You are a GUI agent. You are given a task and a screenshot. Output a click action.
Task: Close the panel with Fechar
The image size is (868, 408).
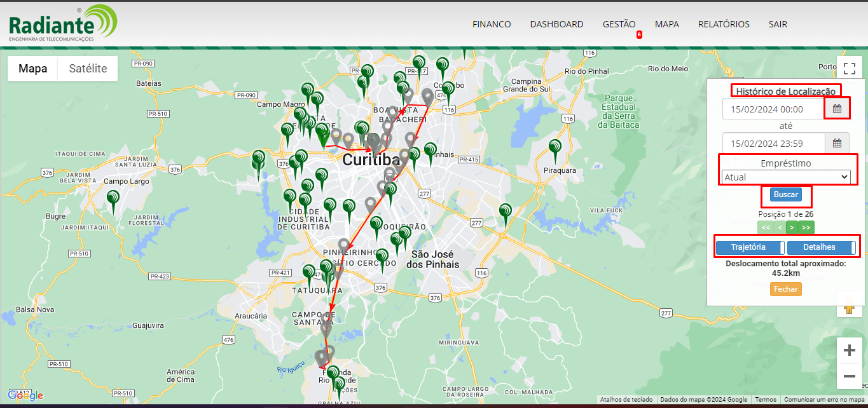pos(786,289)
